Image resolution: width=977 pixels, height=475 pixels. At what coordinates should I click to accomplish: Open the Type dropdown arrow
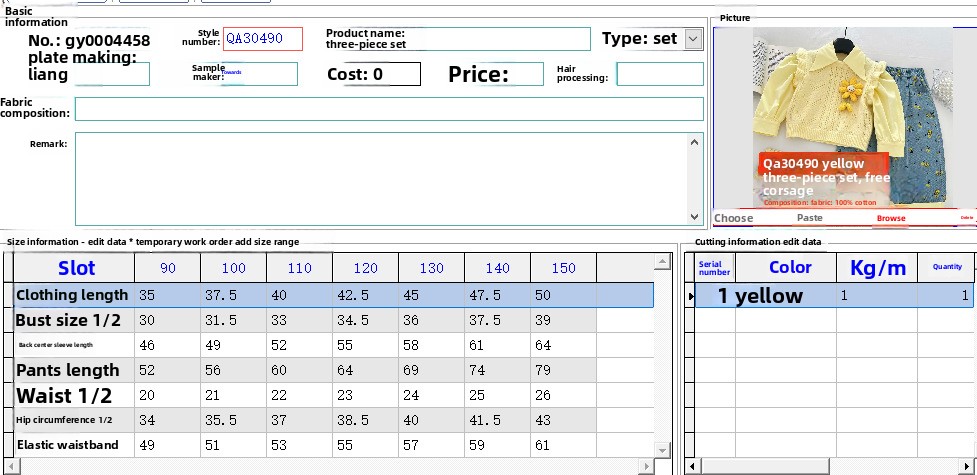coord(694,39)
